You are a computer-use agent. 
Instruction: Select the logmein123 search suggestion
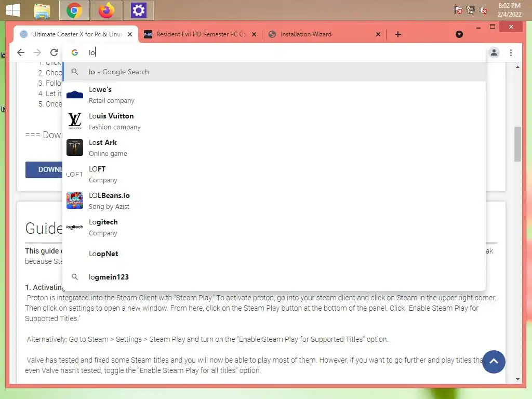pyautogui.click(x=274, y=277)
